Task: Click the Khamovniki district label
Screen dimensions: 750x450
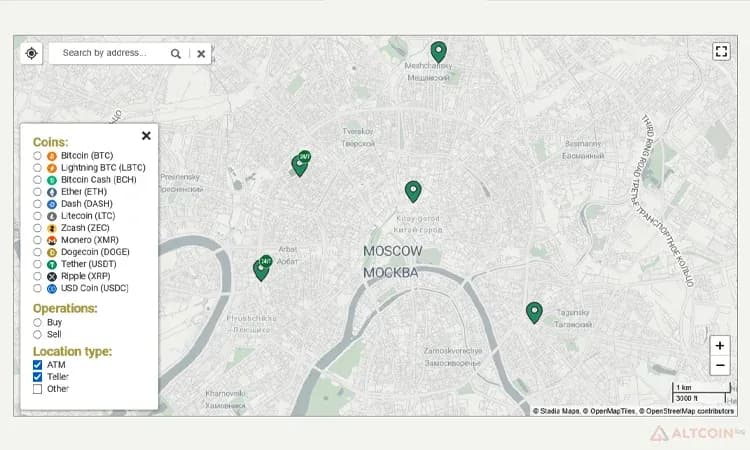Action: click(x=225, y=394)
